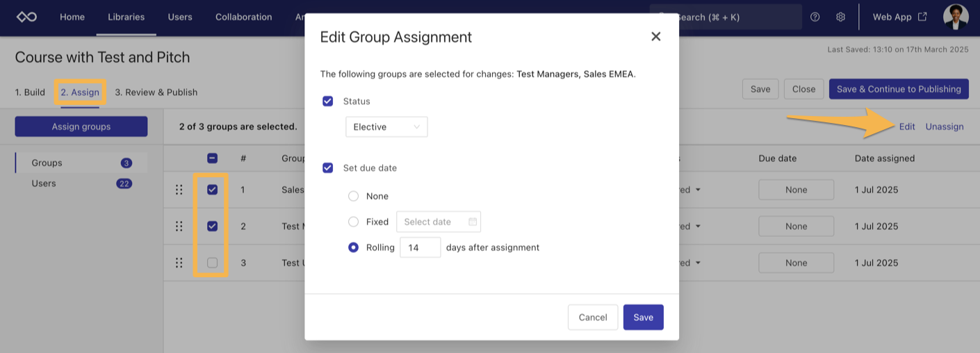Toggle the Set due date checkbox
Viewport: 980px width, 353px height.
328,168
